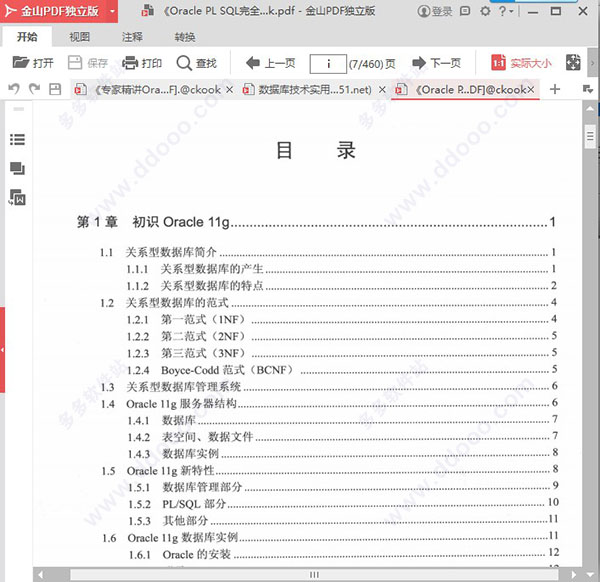600x582 pixels.
Task: Click the redo arrow icon
Action: [x=34, y=89]
